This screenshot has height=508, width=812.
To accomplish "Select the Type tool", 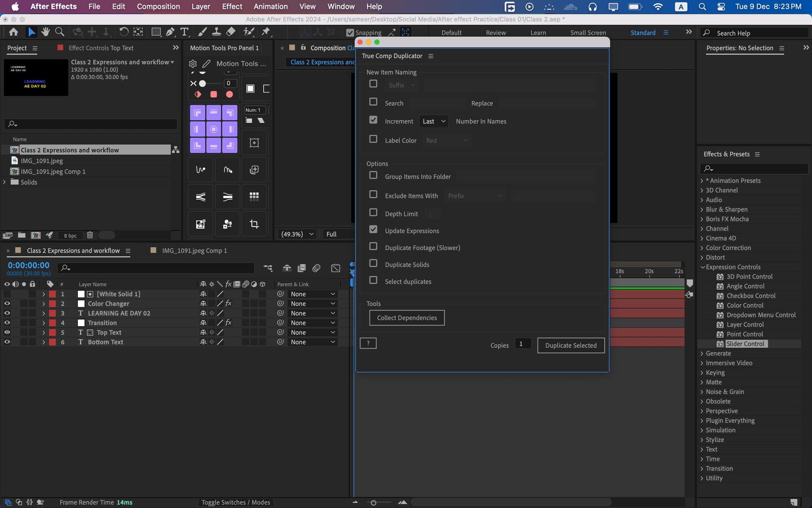I will tap(184, 32).
